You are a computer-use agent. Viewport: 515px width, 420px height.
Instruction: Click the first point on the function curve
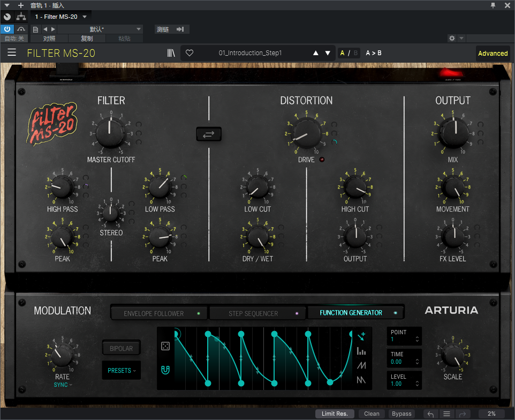[x=176, y=334]
